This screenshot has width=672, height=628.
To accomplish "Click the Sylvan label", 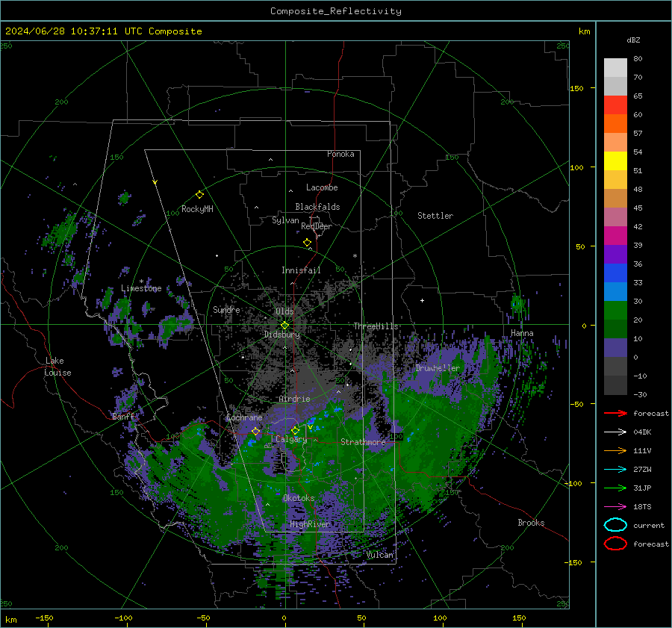I will coord(285,220).
